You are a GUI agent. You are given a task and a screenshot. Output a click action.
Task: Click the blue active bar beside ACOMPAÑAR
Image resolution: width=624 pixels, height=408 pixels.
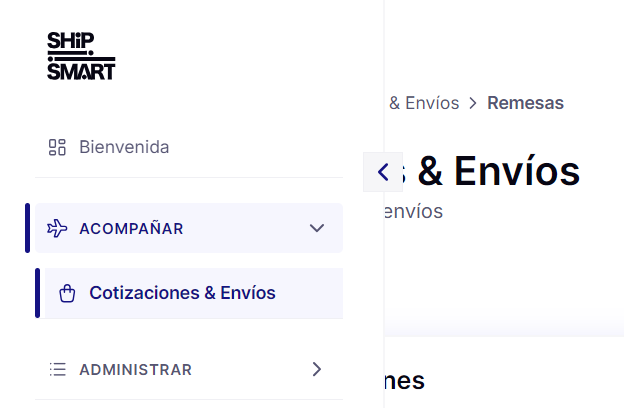[27, 228]
